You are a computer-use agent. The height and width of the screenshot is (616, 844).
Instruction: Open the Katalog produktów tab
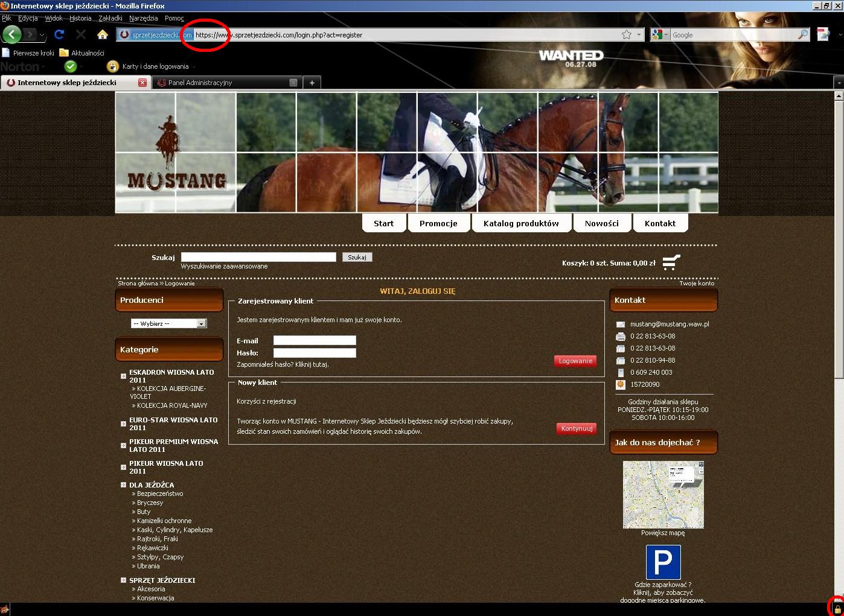521,223
